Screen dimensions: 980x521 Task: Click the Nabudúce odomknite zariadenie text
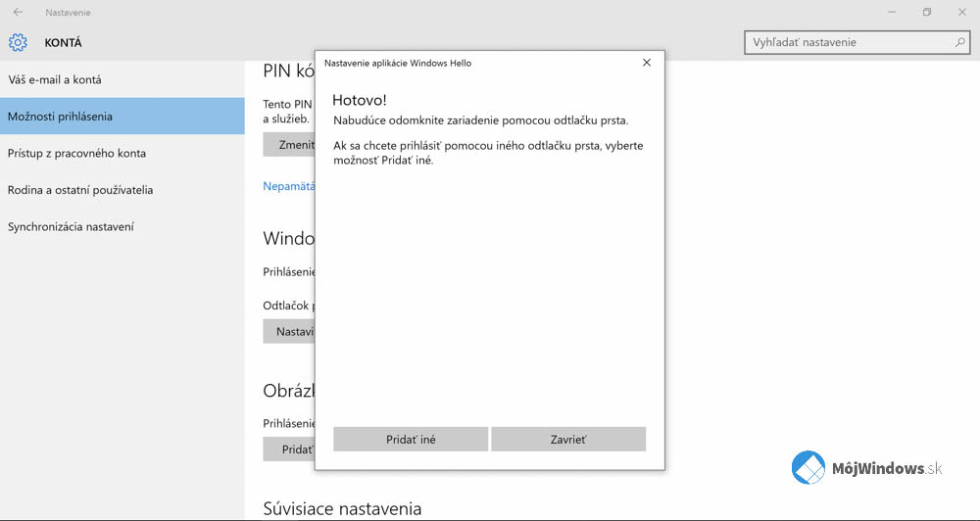pyautogui.click(x=480, y=120)
